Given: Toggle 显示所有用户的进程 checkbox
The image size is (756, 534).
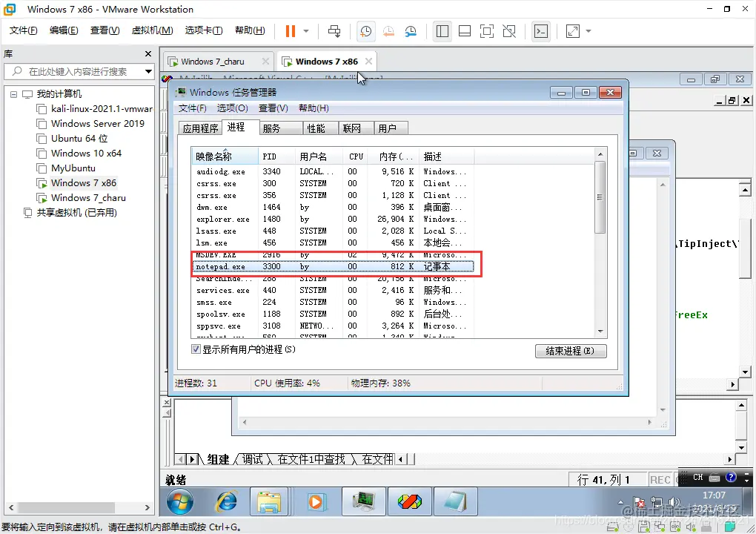Looking at the screenshot, I should coord(196,349).
